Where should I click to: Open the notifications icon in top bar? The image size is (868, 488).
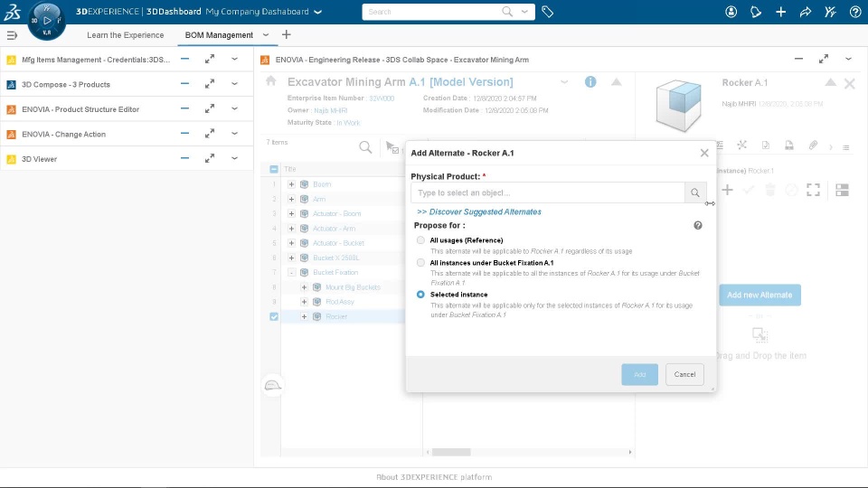click(756, 12)
